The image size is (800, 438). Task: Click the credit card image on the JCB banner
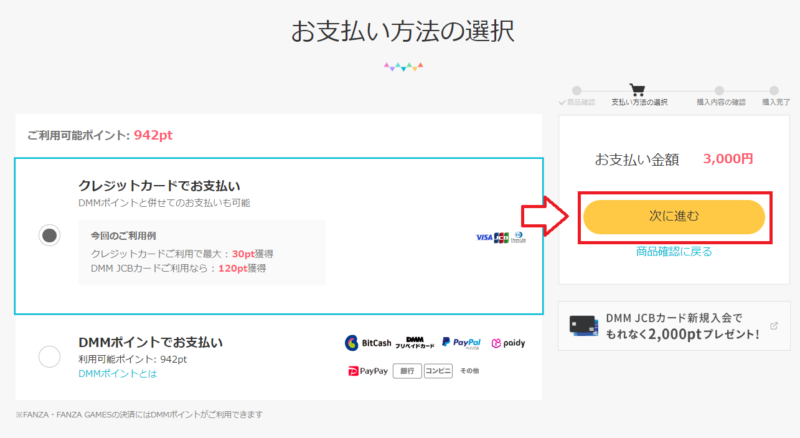tap(584, 325)
